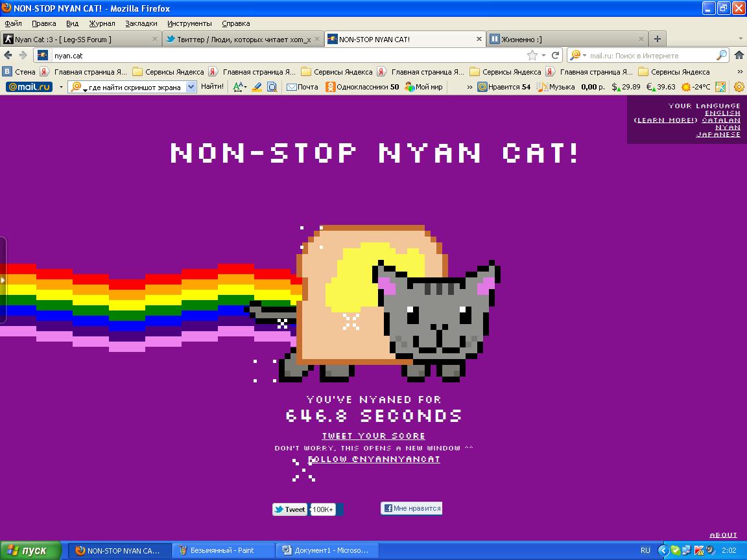The image size is (747, 560).
Task: Select the NYAN language link
Action: (x=728, y=127)
